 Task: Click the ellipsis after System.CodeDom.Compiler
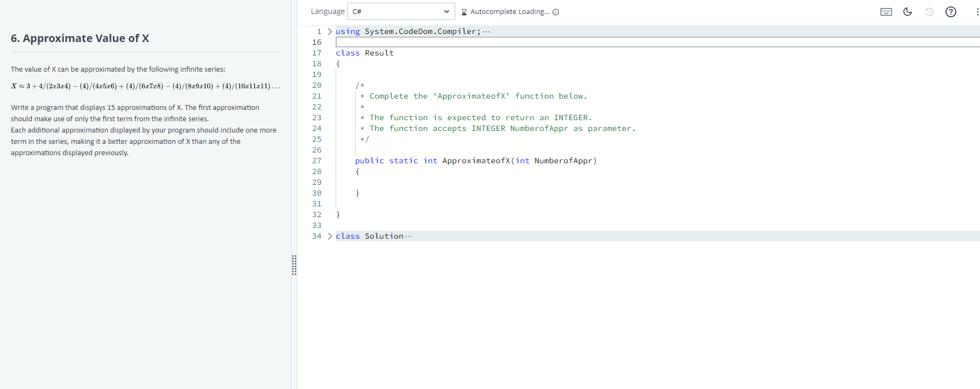(x=486, y=31)
